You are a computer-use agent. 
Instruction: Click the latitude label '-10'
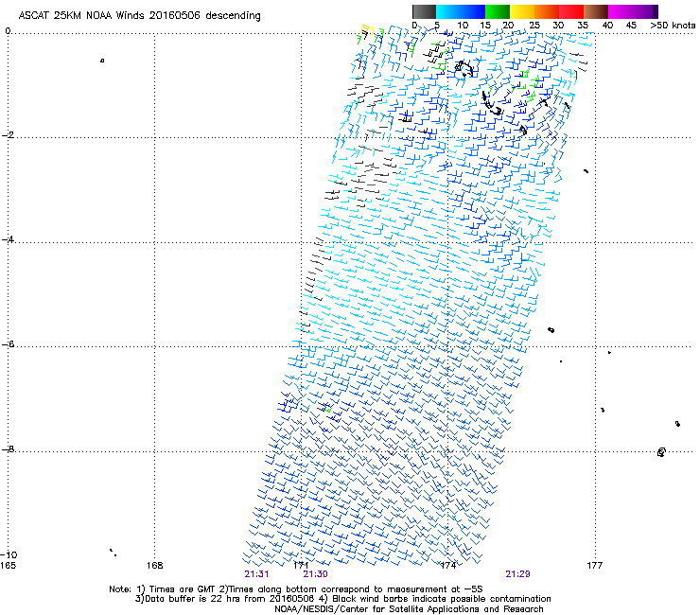pos(9,554)
